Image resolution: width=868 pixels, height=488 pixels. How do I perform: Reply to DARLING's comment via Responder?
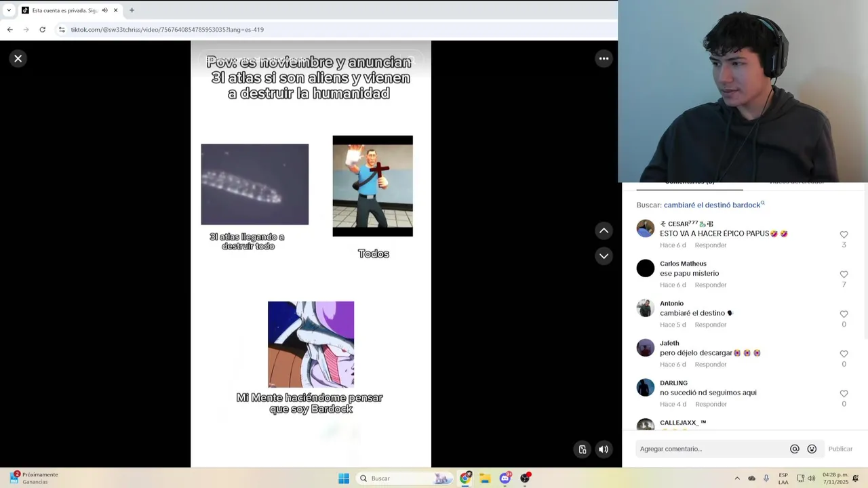(x=710, y=404)
